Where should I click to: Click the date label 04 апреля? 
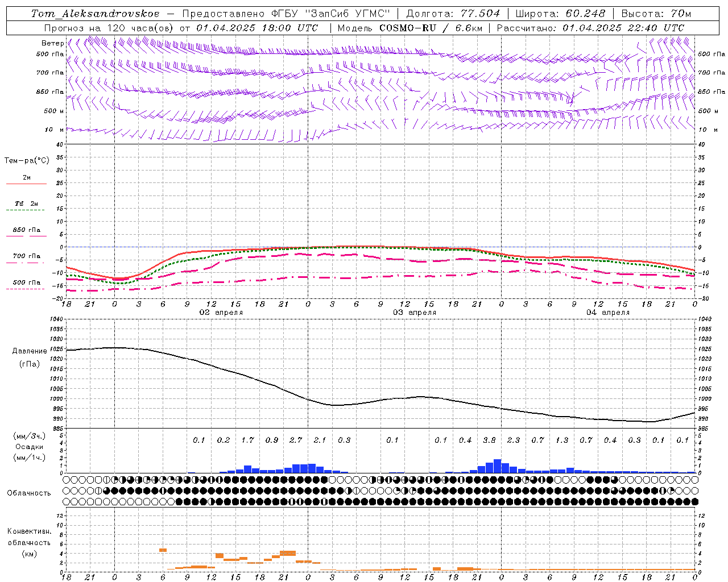(608, 313)
